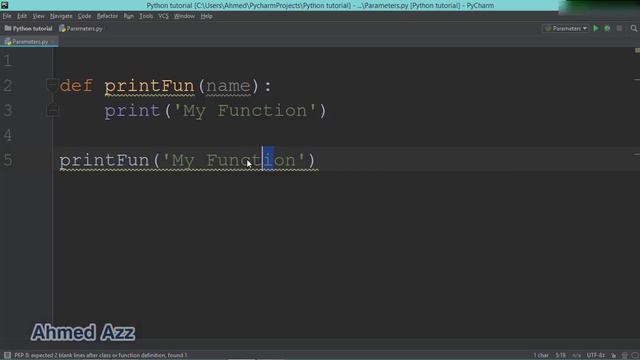640x360 pixels.
Task: Click line number 2 in the gutter
Action: click(7, 85)
